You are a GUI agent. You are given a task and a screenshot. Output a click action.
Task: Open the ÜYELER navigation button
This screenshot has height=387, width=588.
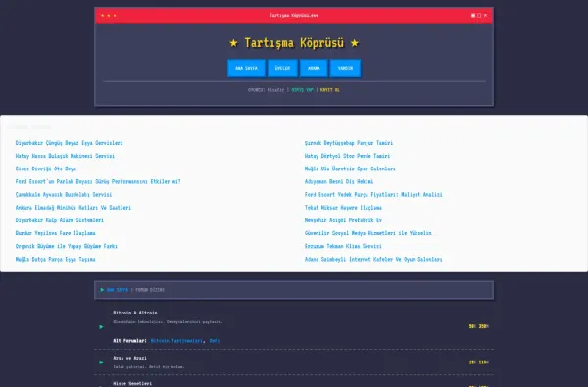coord(282,68)
